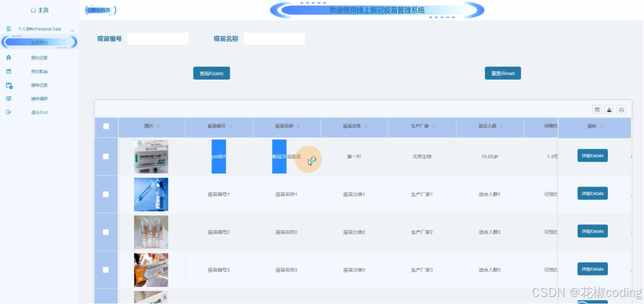
Task: Click the 第一针 category cell
Action: [354, 156]
